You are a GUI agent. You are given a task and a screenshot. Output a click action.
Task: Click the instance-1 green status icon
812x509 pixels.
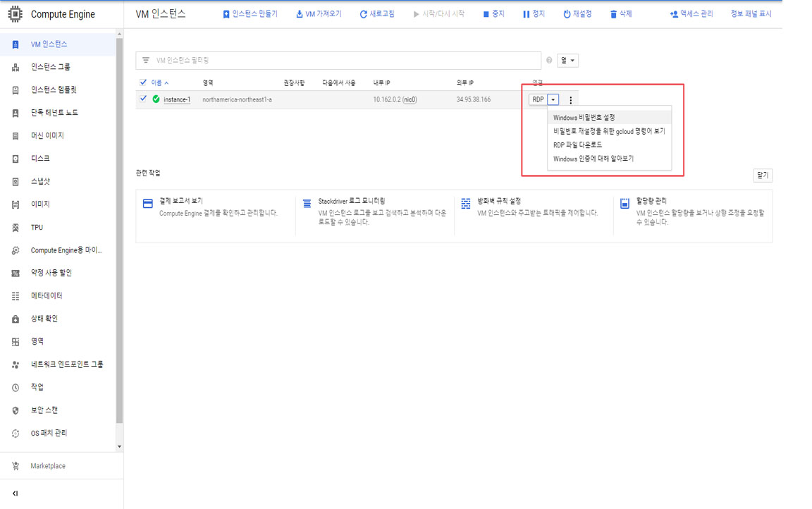point(156,99)
